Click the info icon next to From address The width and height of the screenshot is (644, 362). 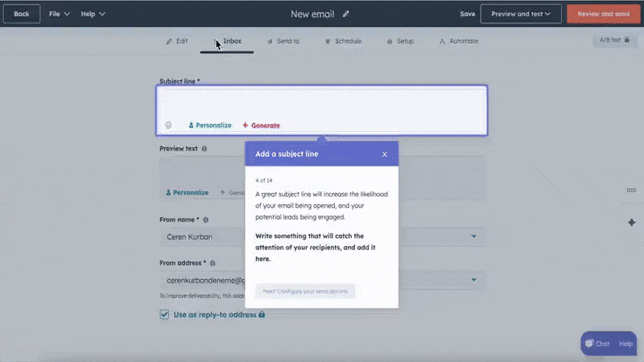[213, 263]
